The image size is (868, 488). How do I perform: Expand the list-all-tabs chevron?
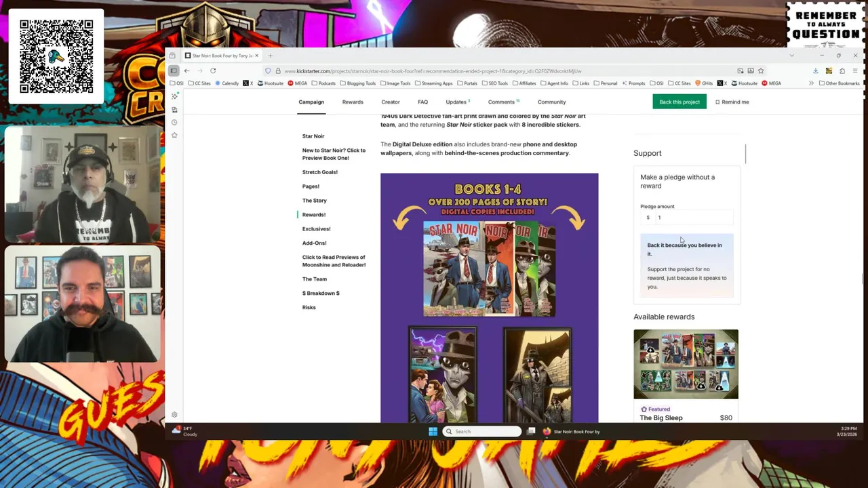[x=791, y=56]
